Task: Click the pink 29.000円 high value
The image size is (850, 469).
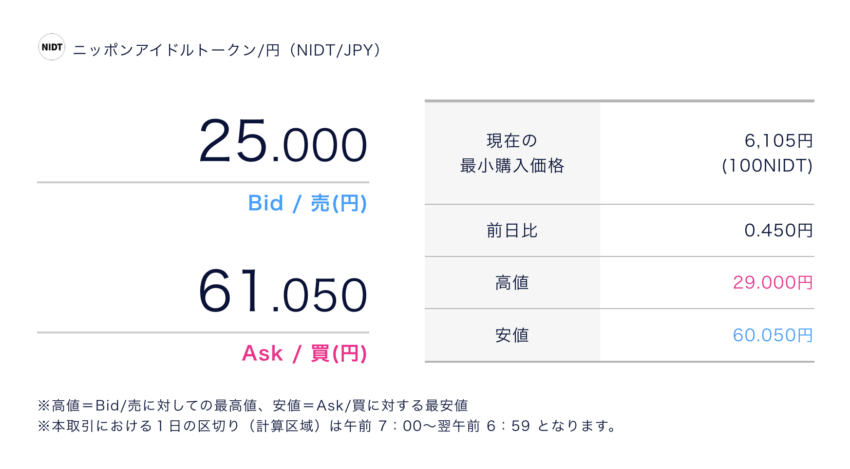Action: point(772,282)
